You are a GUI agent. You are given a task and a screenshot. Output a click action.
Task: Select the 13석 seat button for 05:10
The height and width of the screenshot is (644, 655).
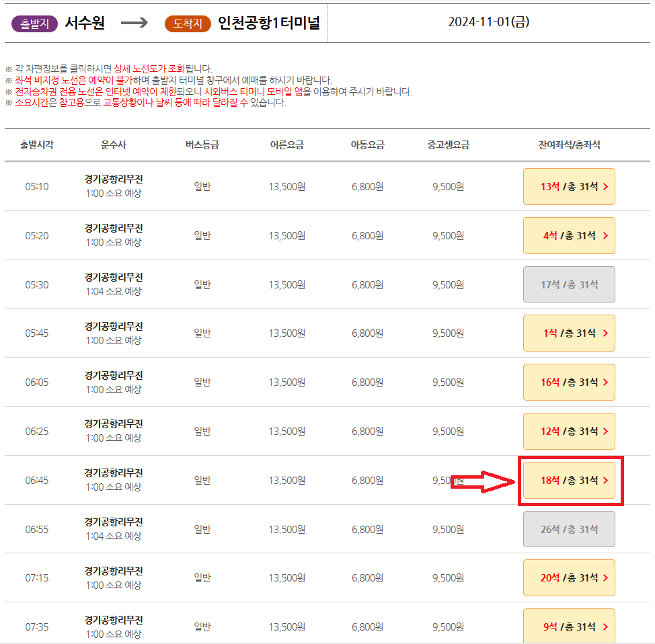[x=569, y=187]
